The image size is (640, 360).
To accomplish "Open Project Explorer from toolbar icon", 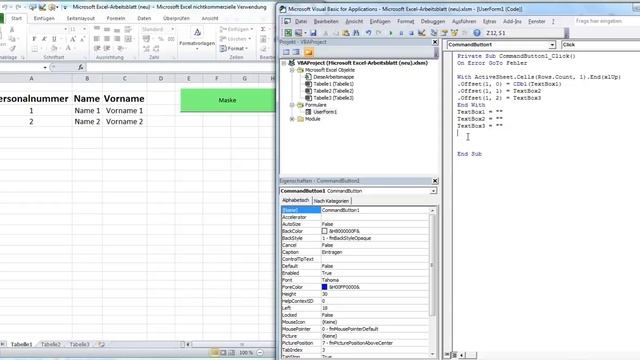I will (x=433, y=33).
